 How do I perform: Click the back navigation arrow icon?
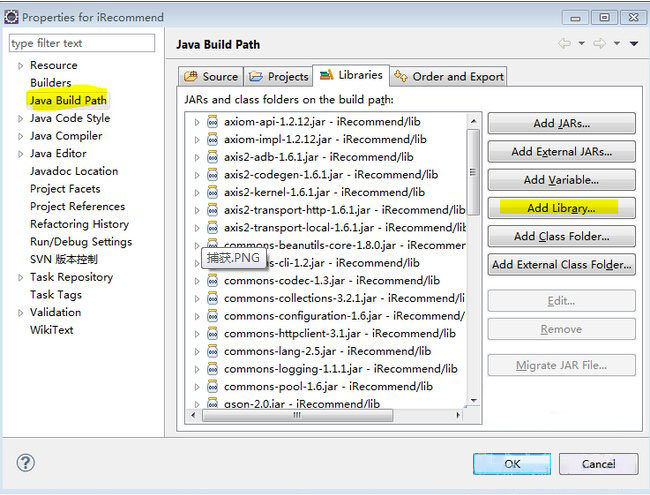pos(565,44)
